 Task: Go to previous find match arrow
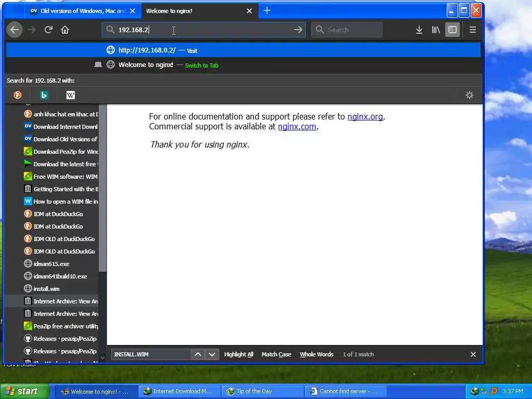(x=198, y=354)
